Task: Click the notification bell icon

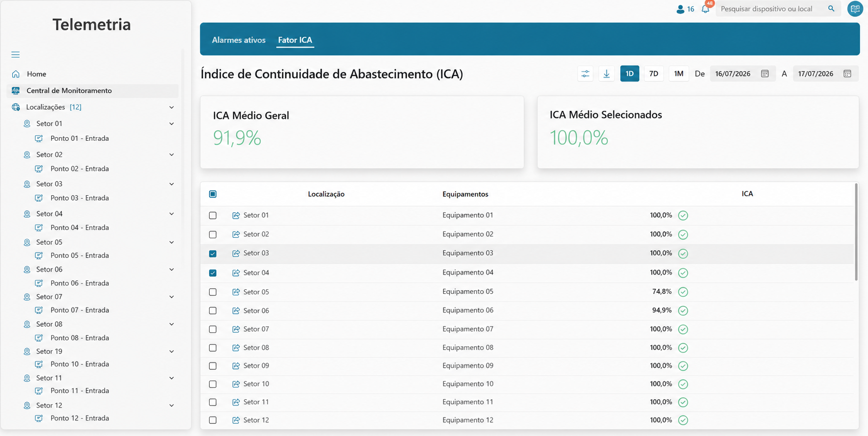Action: pyautogui.click(x=705, y=9)
